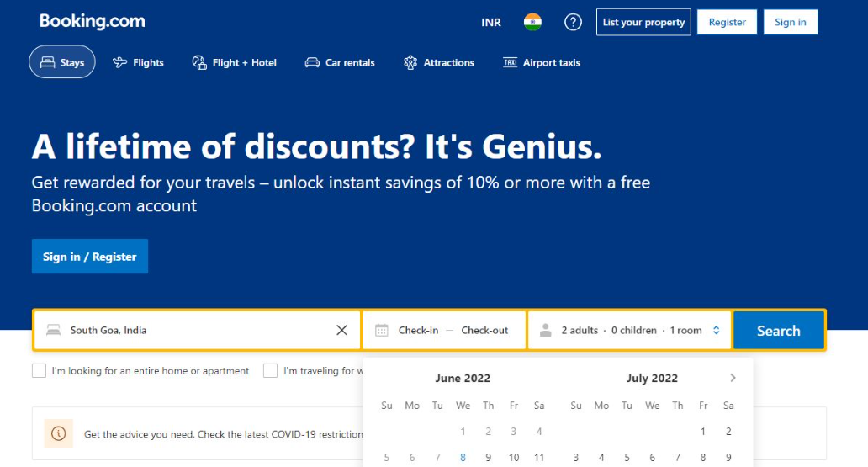Open the guests and rooms selector arrows
This screenshot has width=868, height=467.
[716, 330]
